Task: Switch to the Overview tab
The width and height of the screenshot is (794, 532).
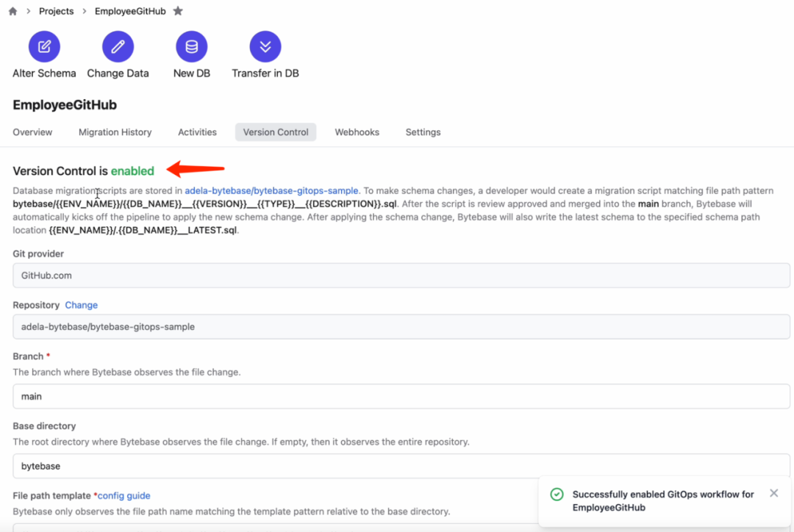Action: click(x=32, y=132)
